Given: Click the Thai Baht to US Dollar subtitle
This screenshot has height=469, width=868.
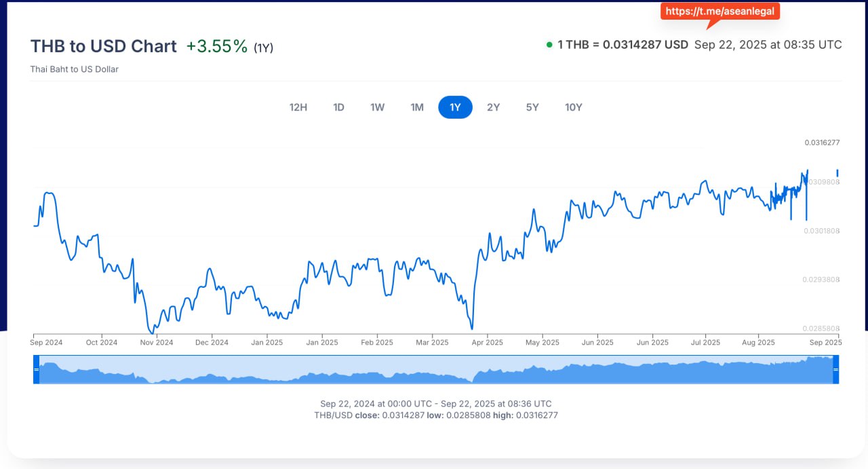Looking at the screenshot, I should pyautogui.click(x=75, y=69).
